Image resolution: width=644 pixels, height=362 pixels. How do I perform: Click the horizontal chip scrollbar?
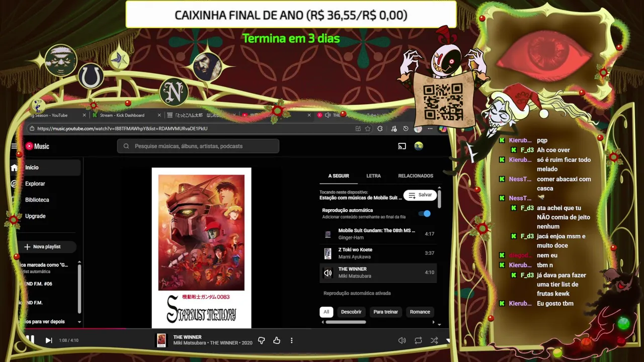click(x=346, y=322)
